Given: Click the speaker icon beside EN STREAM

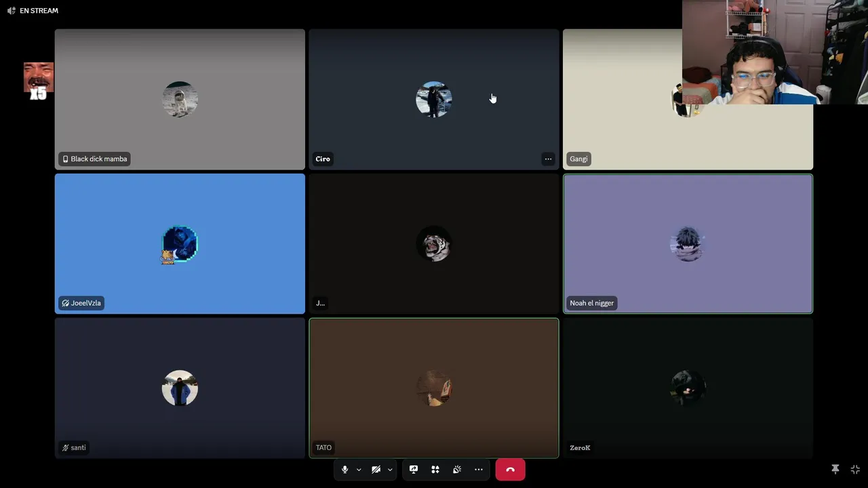Looking at the screenshot, I should tap(11, 11).
